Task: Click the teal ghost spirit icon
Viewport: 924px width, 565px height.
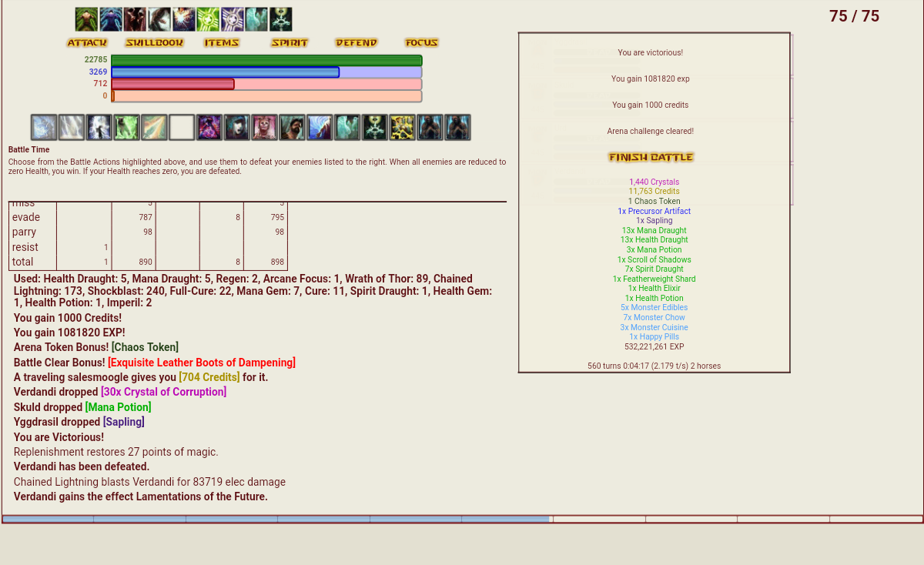Action: [347, 127]
